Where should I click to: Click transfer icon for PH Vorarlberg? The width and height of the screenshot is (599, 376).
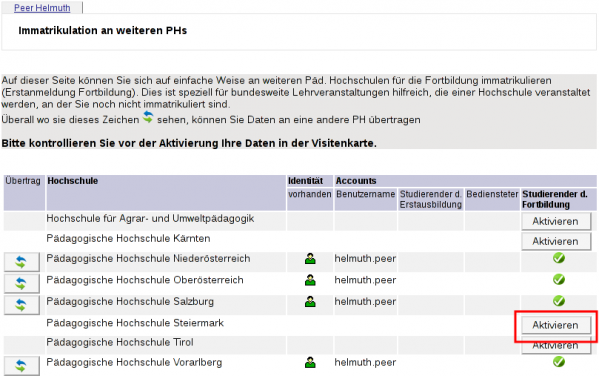coord(22,366)
